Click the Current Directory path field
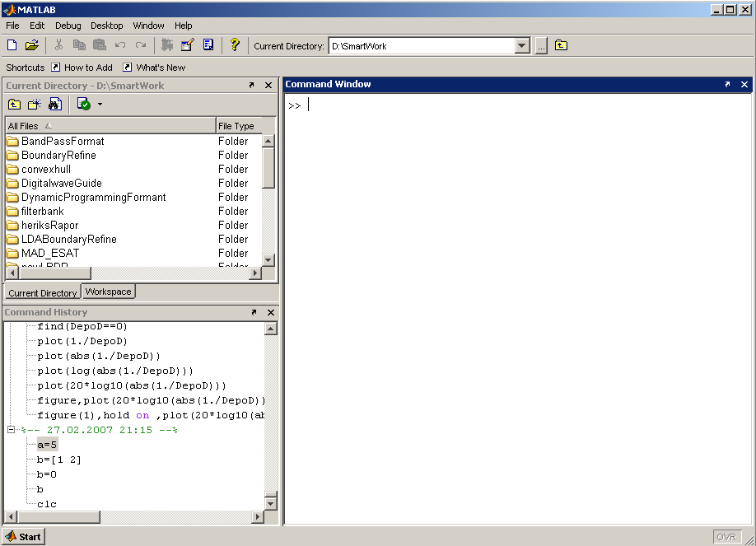Image resolution: width=756 pixels, height=546 pixels. tap(422, 46)
